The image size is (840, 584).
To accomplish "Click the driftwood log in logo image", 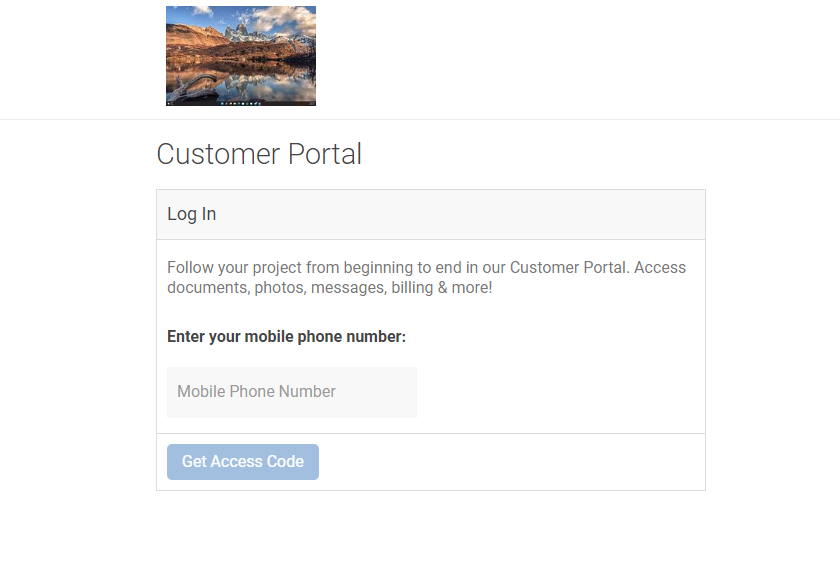I will 194,89.
